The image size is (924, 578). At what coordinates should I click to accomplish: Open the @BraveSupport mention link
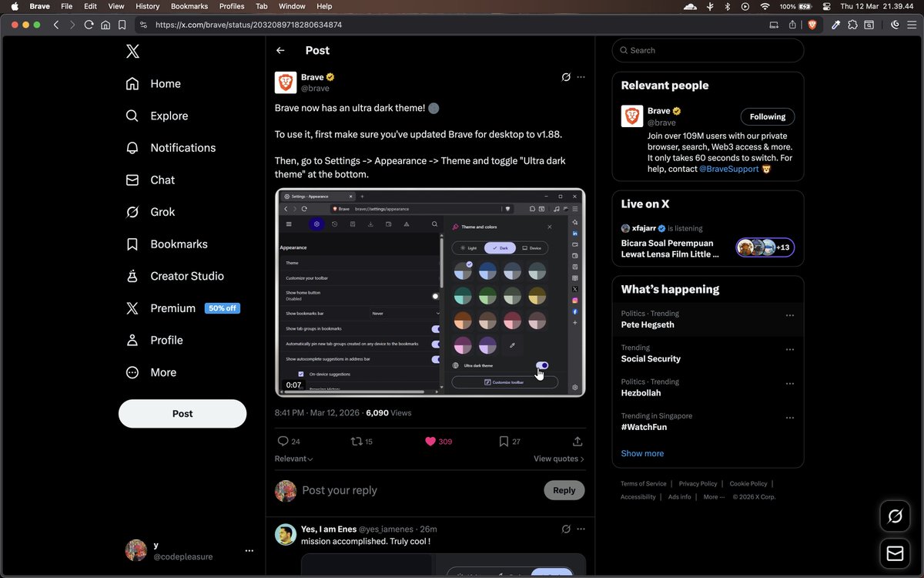click(x=729, y=168)
